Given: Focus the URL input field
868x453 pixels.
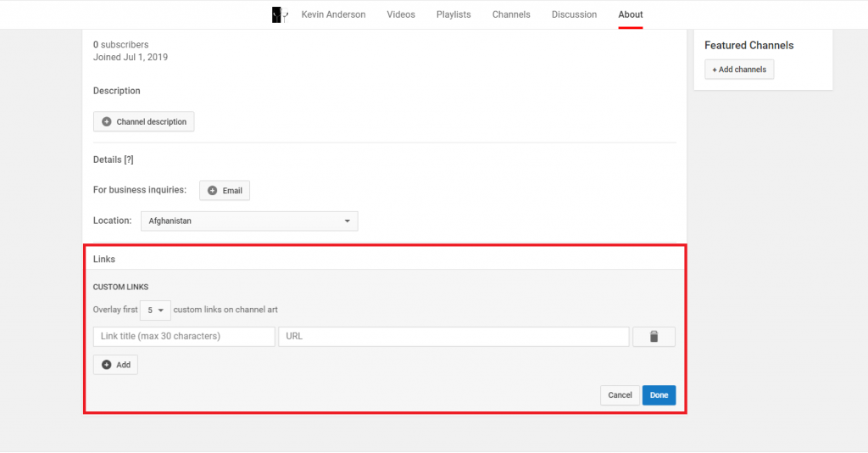Looking at the screenshot, I should (453, 337).
